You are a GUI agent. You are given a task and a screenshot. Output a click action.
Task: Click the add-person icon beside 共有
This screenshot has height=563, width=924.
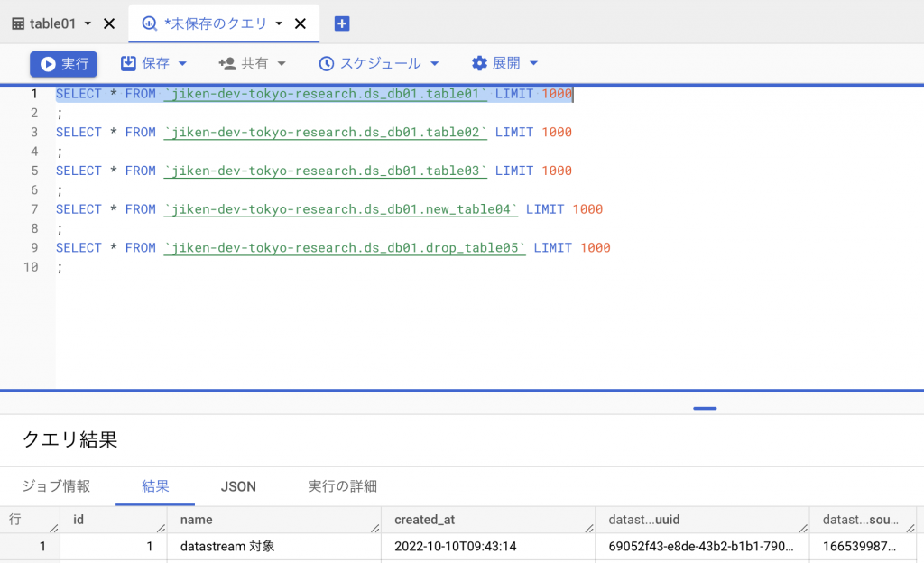tap(226, 63)
